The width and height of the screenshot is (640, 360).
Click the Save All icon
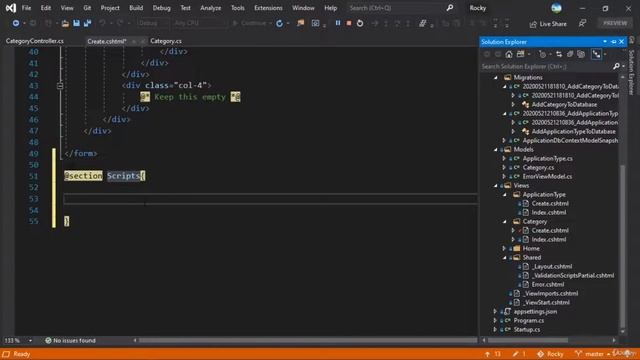pyautogui.click(x=87, y=23)
